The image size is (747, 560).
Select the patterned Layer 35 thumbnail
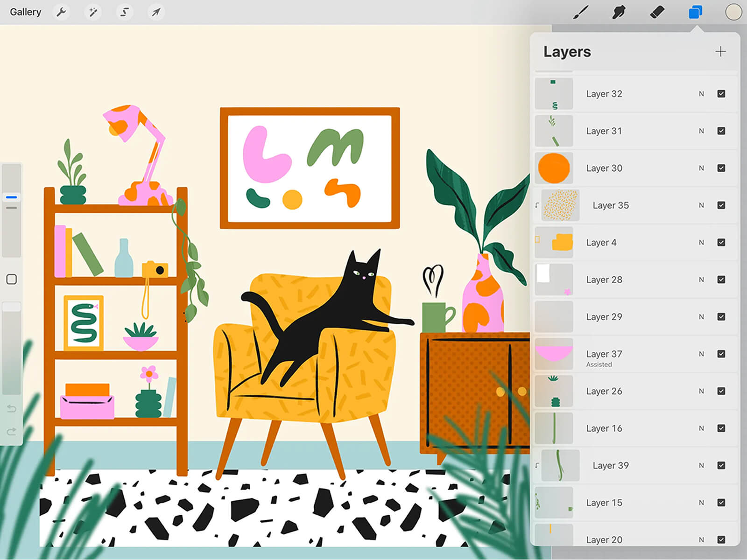pyautogui.click(x=560, y=205)
